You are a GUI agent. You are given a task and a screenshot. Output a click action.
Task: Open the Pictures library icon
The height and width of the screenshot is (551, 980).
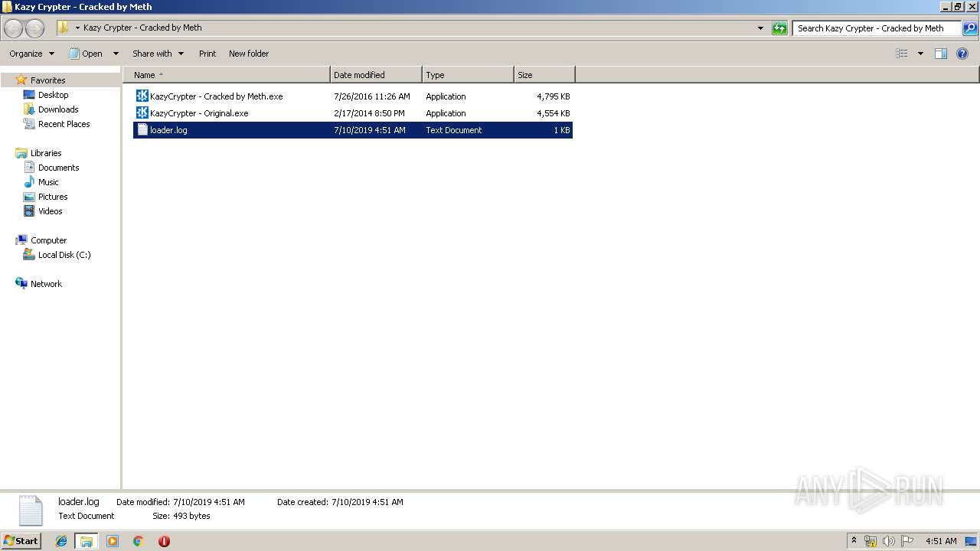[29, 197]
